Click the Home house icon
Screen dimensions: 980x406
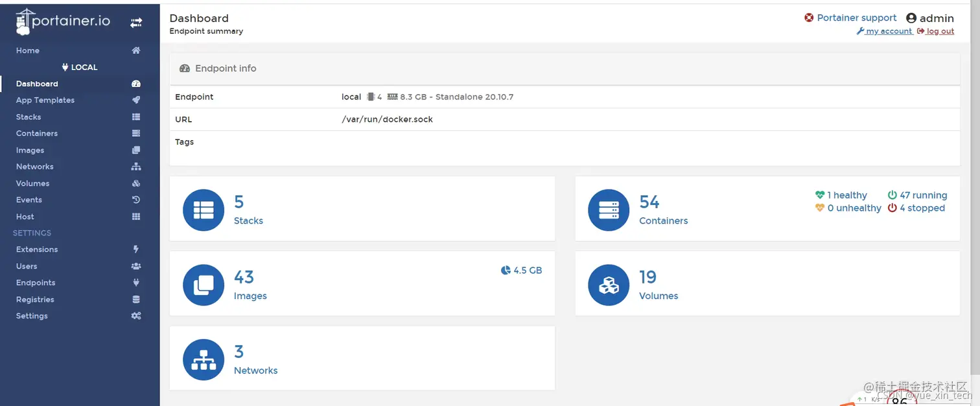[136, 51]
